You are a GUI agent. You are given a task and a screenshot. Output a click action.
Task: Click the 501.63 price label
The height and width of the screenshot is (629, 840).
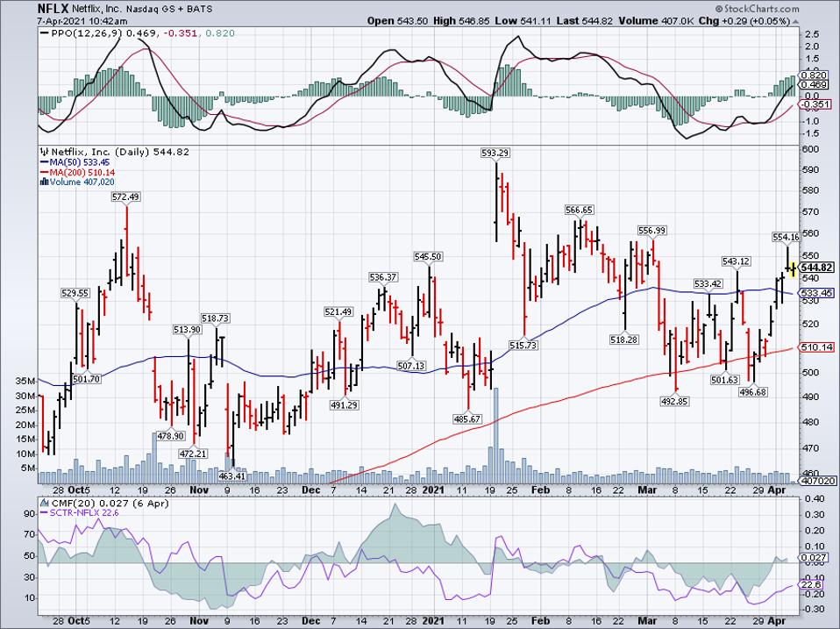point(725,380)
